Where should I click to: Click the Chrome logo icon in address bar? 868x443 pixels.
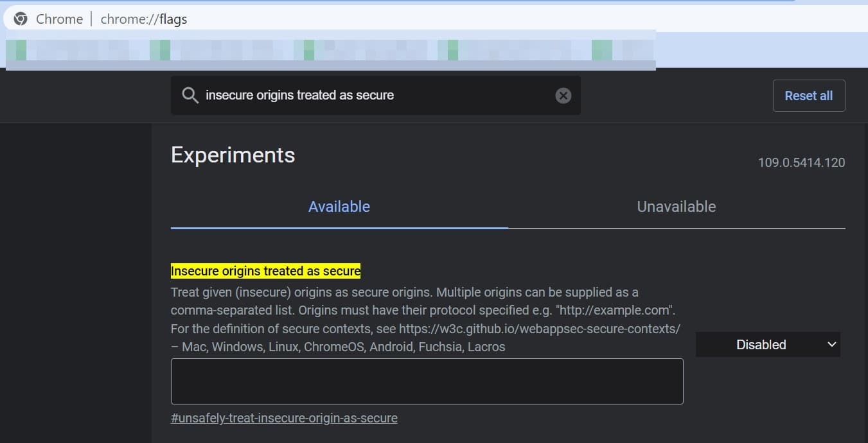click(x=21, y=19)
